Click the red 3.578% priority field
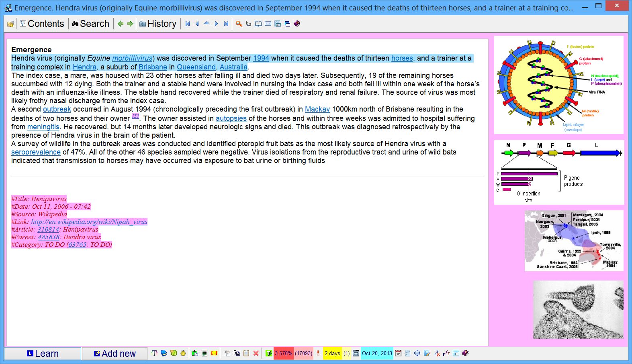The image size is (632, 364). coord(284,353)
